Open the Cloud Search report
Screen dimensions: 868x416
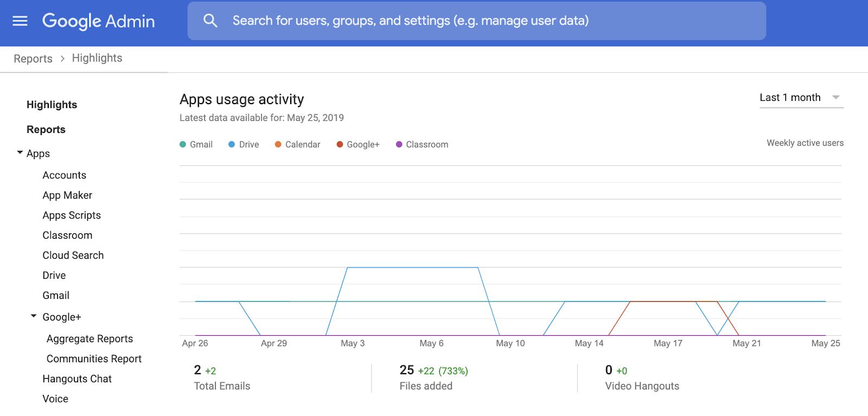coord(73,255)
